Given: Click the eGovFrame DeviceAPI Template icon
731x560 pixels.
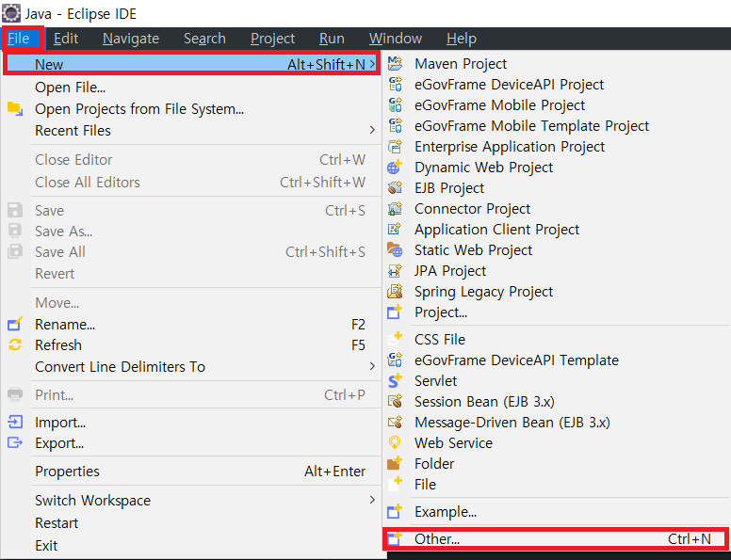Looking at the screenshot, I should [395, 360].
